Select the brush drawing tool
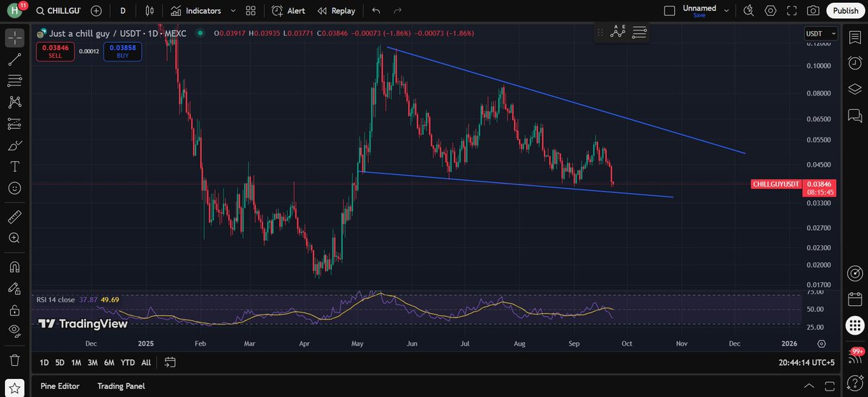Viewport: 868px width, 397px height. [14, 145]
